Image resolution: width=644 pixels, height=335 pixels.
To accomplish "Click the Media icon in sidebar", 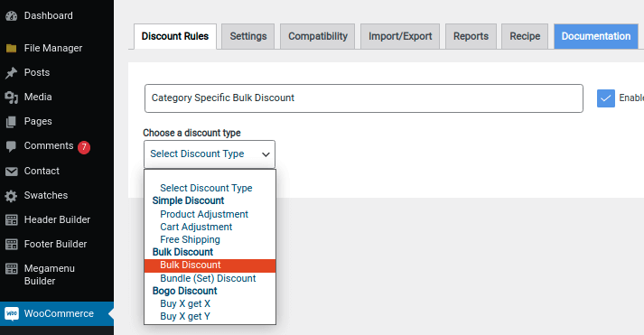I will (x=12, y=98).
